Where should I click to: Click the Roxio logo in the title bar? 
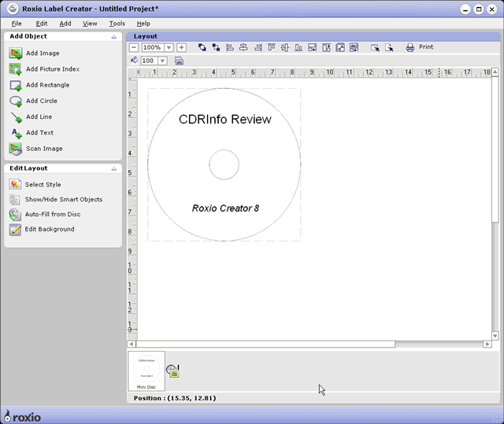point(13,9)
